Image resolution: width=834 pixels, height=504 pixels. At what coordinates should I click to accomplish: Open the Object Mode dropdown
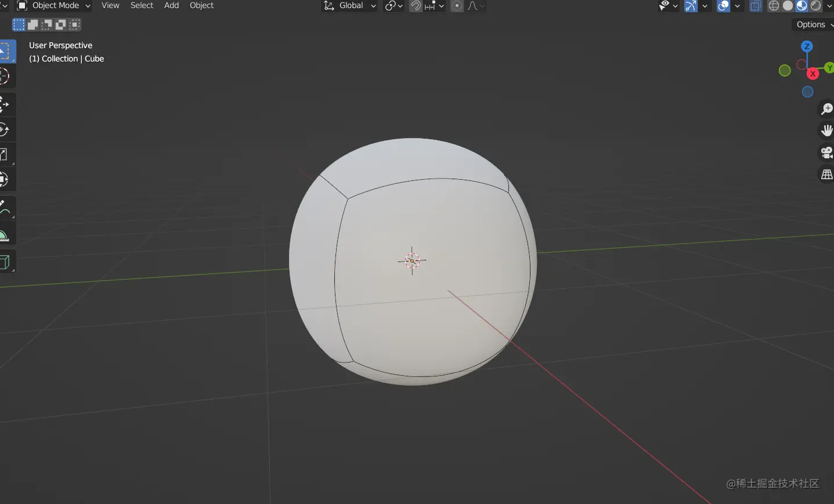coord(53,6)
